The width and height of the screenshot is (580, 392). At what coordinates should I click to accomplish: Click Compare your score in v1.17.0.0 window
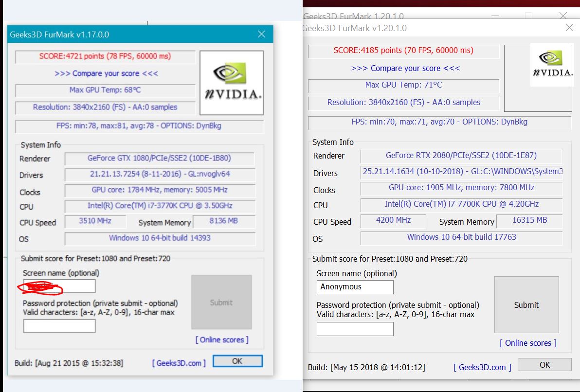[106, 73]
